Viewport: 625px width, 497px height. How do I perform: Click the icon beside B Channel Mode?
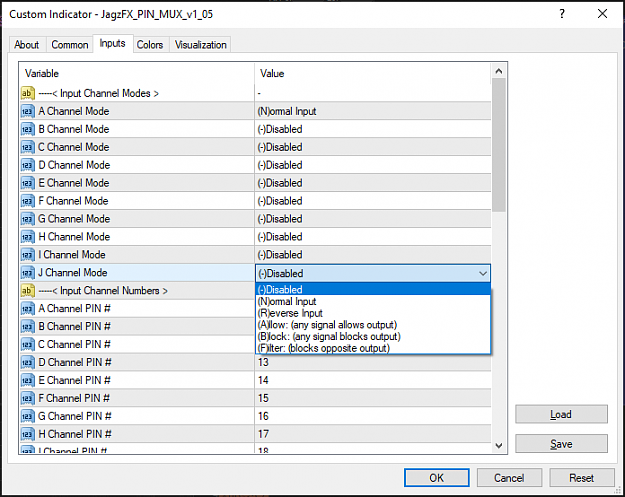(x=28, y=129)
